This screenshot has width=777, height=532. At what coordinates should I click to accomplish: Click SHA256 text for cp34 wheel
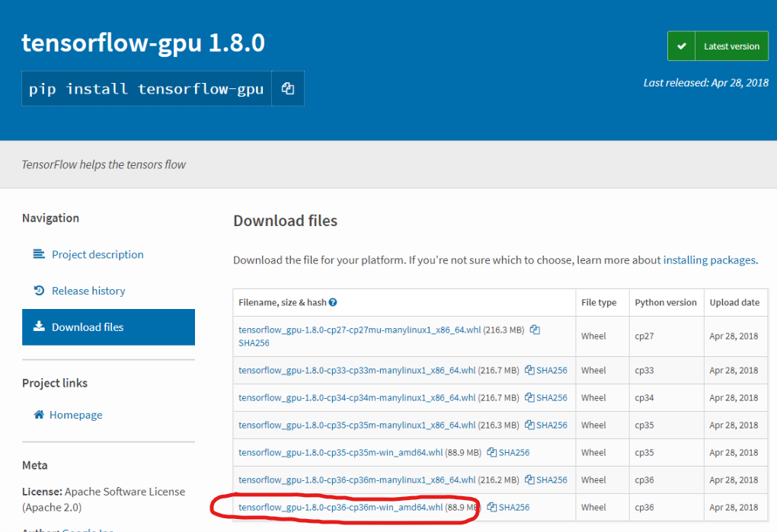point(552,397)
